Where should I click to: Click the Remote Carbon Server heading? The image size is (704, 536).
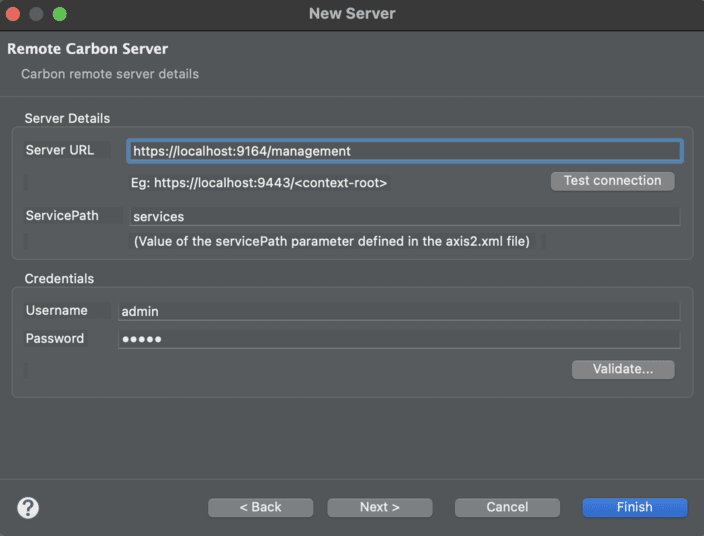point(88,48)
